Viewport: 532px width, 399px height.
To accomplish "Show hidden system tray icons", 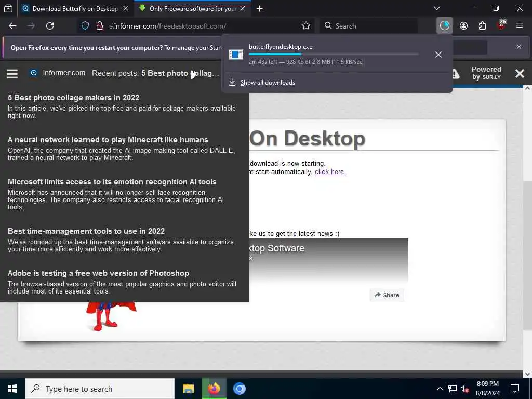I will 440,389.
